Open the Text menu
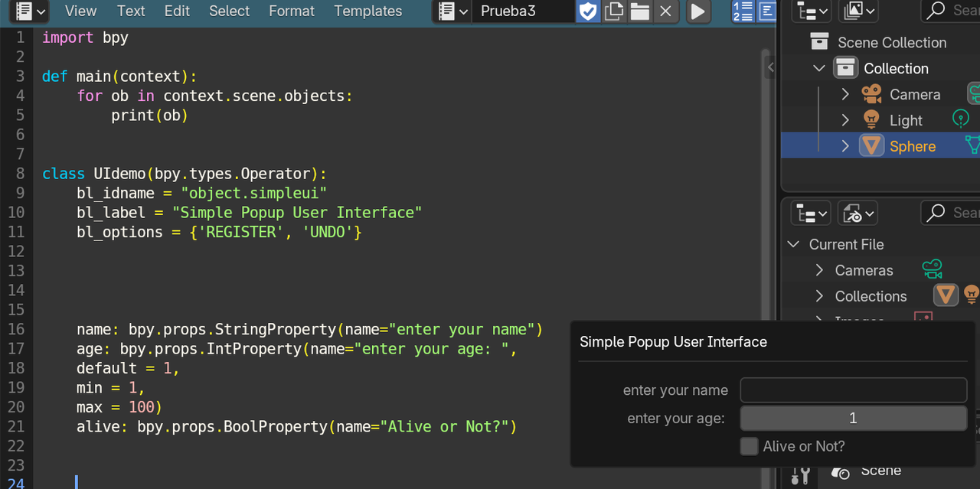Screen dimensions: 980x489 (131, 11)
